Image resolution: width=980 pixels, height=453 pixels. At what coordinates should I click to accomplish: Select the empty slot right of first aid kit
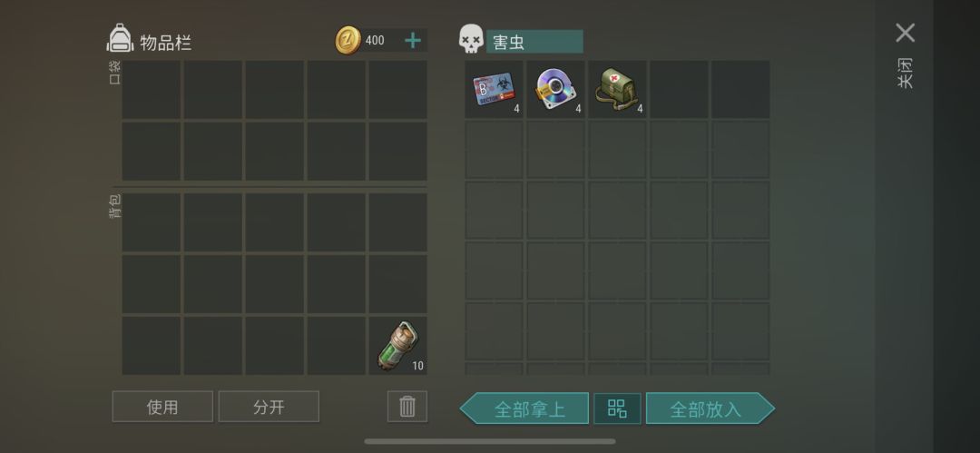pos(679,90)
